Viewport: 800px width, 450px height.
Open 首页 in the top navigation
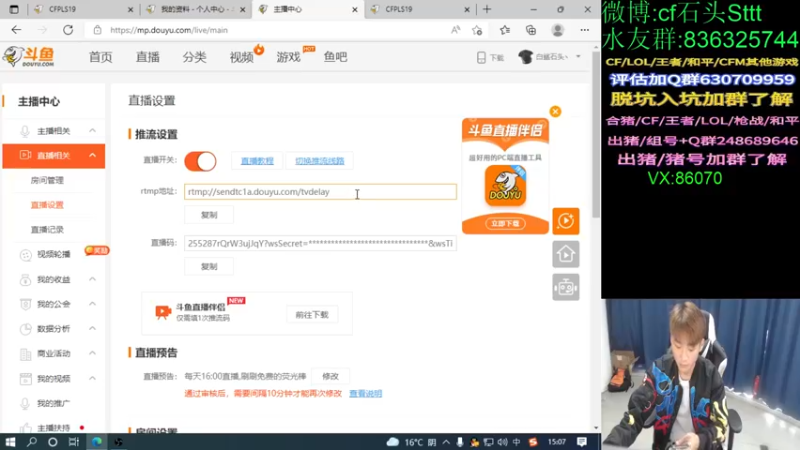(101, 57)
